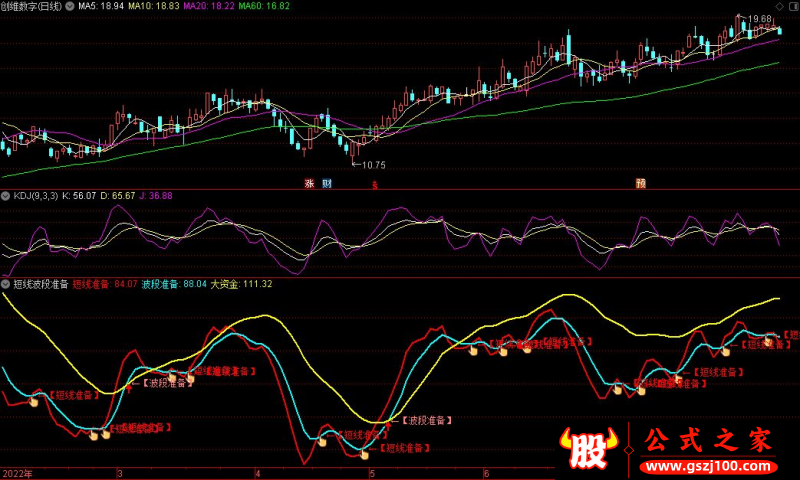The image size is (800, 480).
Task: Click 【波段准备】 signal label near month 3
Action: click(166, 383)
